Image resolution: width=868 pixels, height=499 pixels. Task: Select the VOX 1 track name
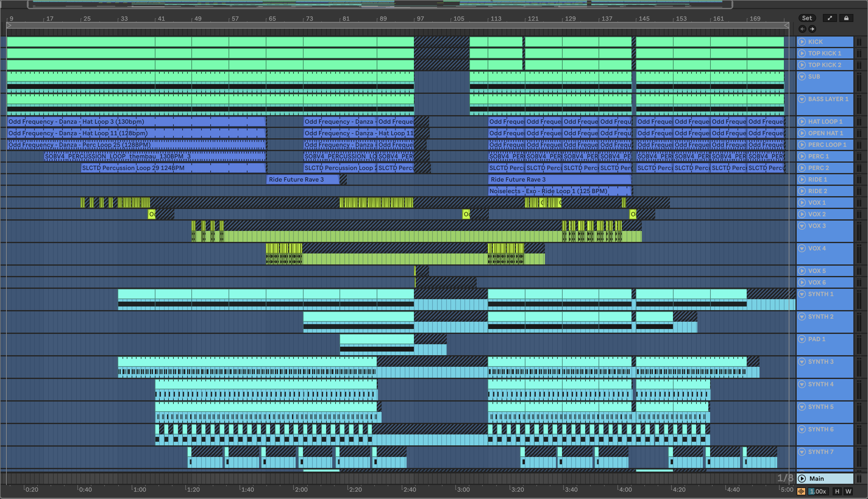(817, 203)
